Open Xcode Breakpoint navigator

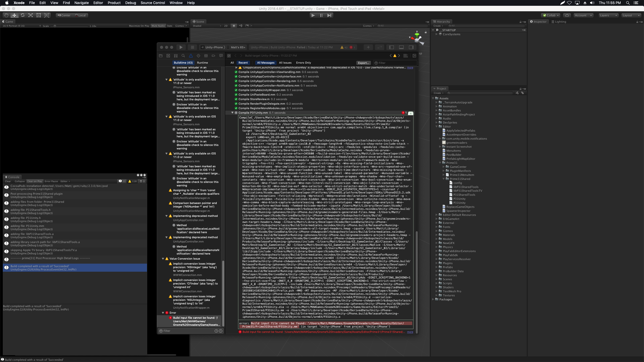point(213,56)
